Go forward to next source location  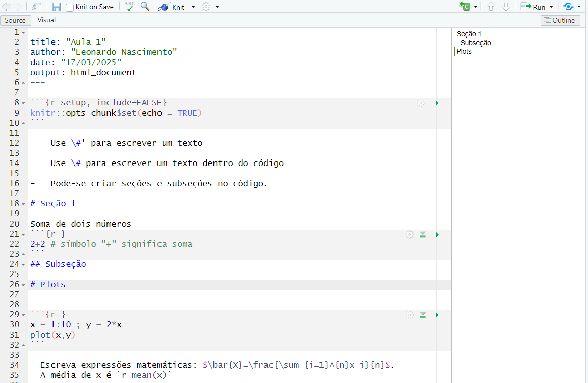tap(17, 7)
